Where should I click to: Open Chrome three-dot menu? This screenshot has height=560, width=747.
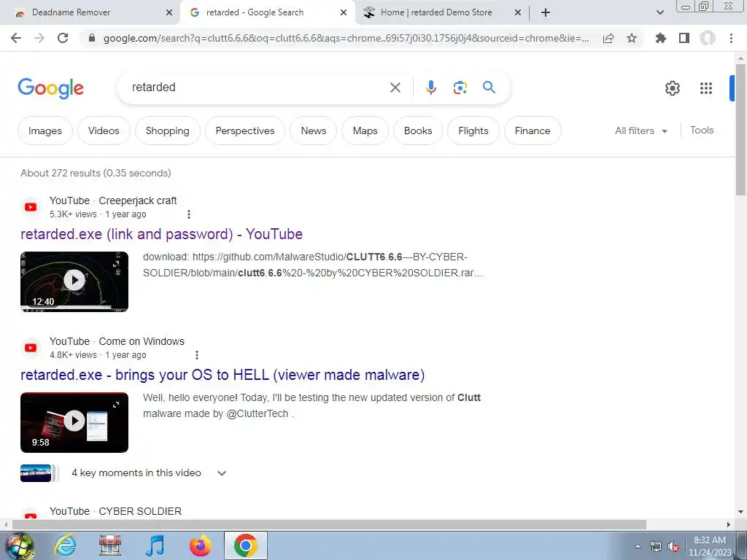731,38
